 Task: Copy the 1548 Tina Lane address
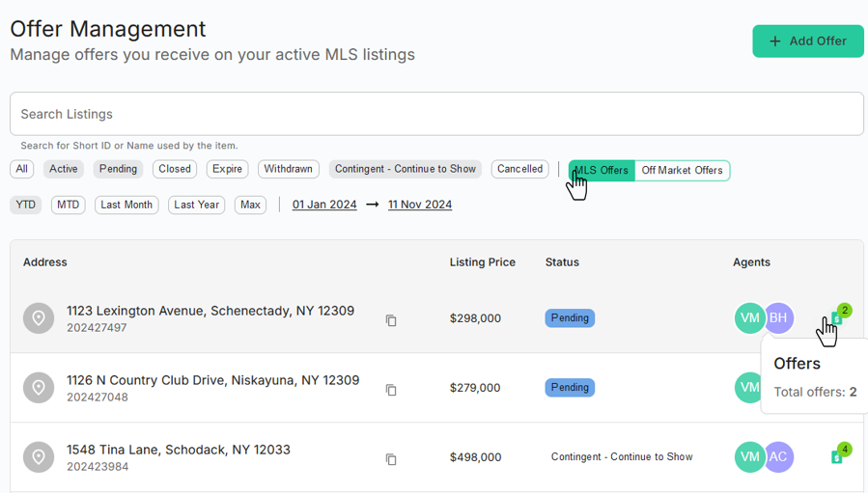coord(391,459)
